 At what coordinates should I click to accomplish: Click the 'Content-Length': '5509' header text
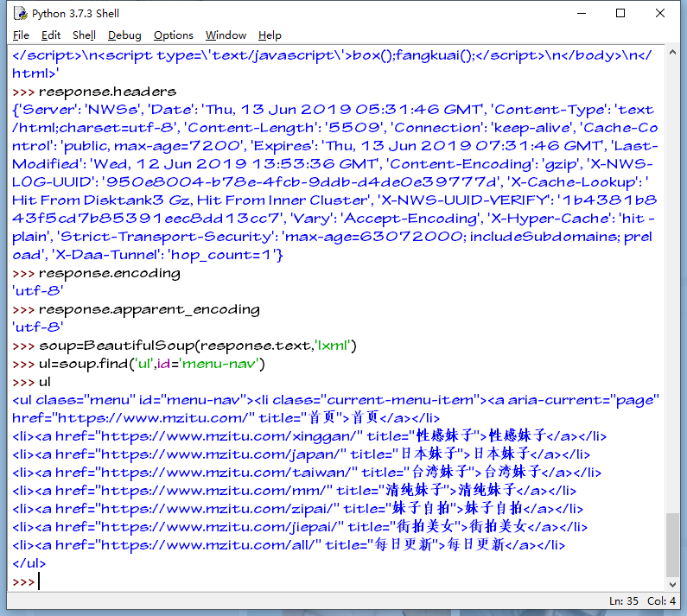pos(284,128)
